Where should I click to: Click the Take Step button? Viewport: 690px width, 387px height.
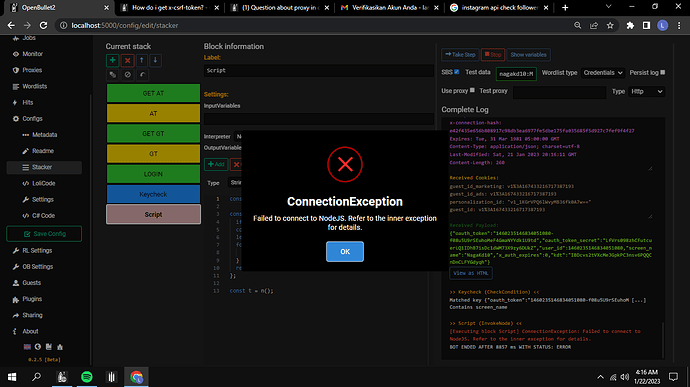point(460,55)
